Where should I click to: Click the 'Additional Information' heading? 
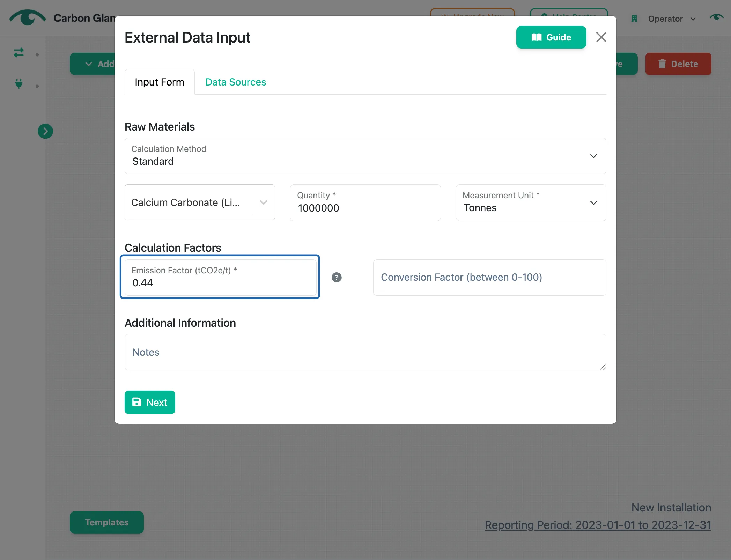click(180, 323)
